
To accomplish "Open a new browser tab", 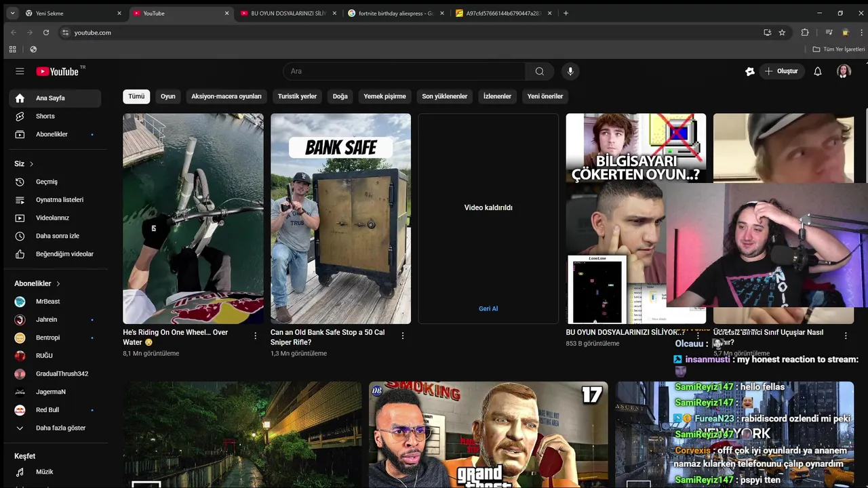I will pyautogui.click(x=566, y=13).
